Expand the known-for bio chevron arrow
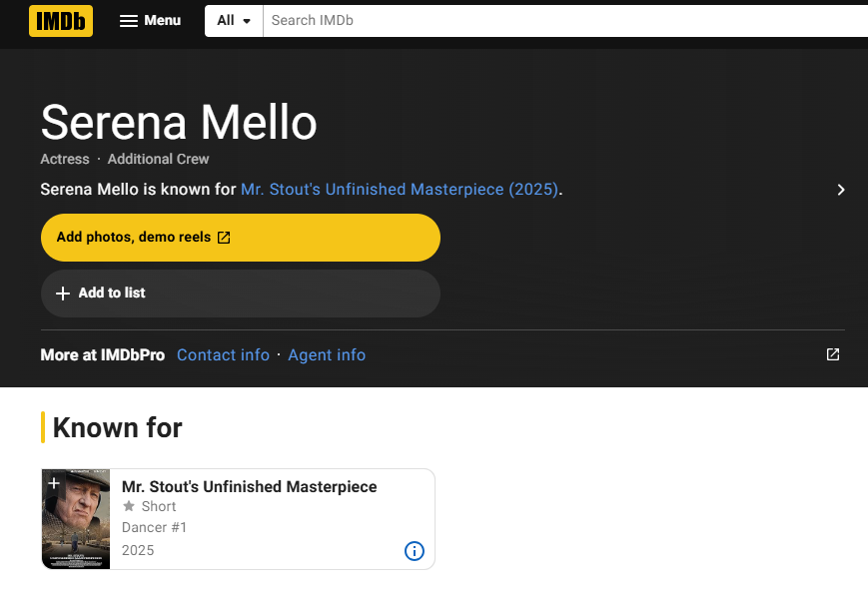Viewport: 868px width, 595px height. click(841, 190)
